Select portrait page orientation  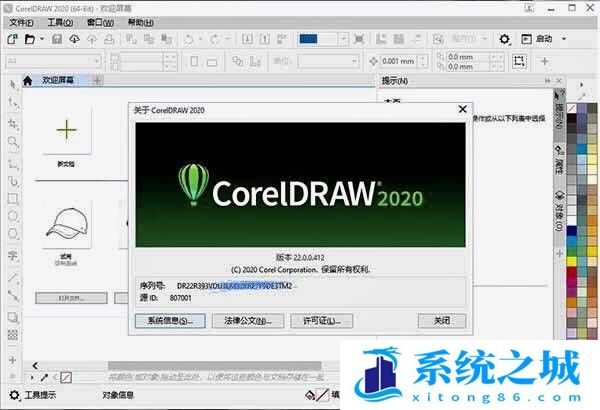click(194, 61)
